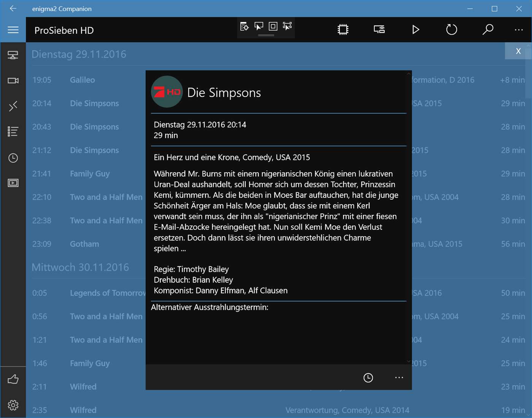Click Regie: Timothy Bailey line
Viewport: 532px width, 418px height.
191,269
